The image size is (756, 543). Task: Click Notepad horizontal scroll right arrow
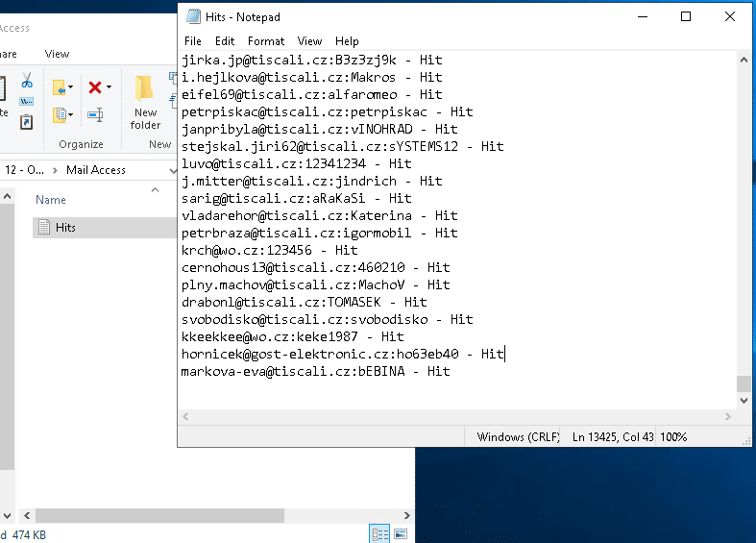click(728, 417)
